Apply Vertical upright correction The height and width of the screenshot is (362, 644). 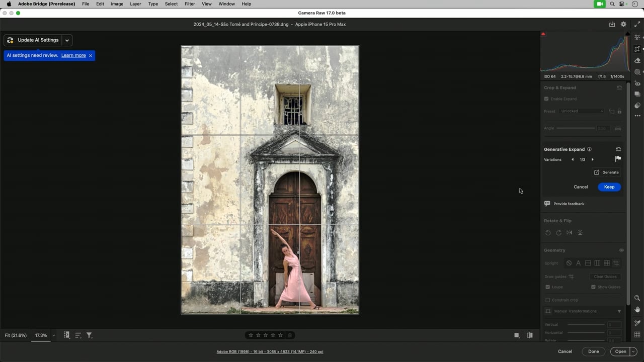(597, 263)
